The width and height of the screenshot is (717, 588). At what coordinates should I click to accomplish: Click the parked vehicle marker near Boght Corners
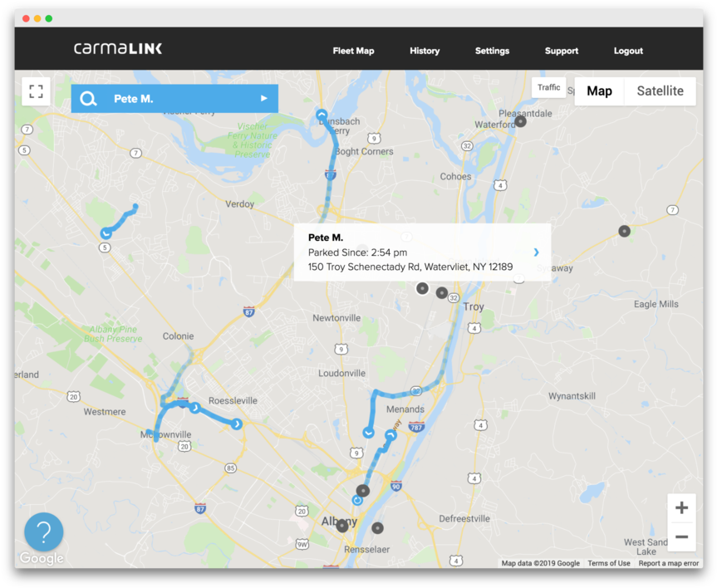click(x=322, y=115)
